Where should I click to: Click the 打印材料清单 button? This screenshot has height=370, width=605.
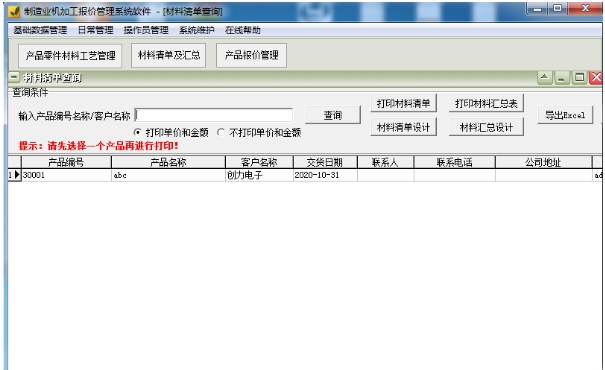[x=403, y=103]
